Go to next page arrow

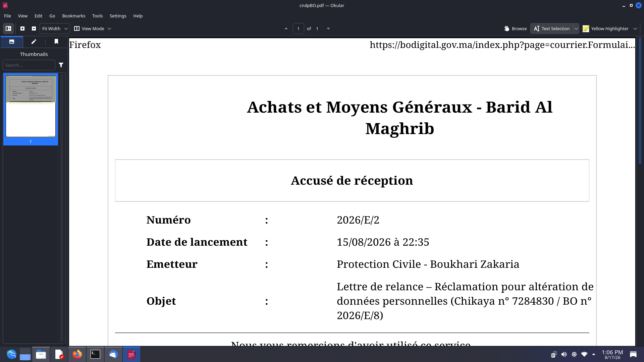coord(328,28)
